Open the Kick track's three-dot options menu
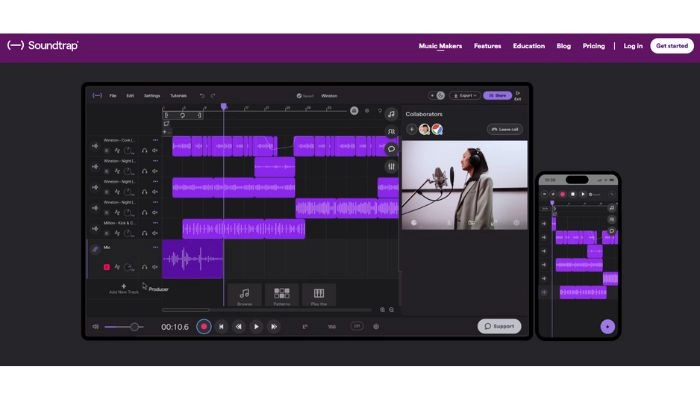Image resolution: width=700 pixels, height=400 pixels. point(155,223)
